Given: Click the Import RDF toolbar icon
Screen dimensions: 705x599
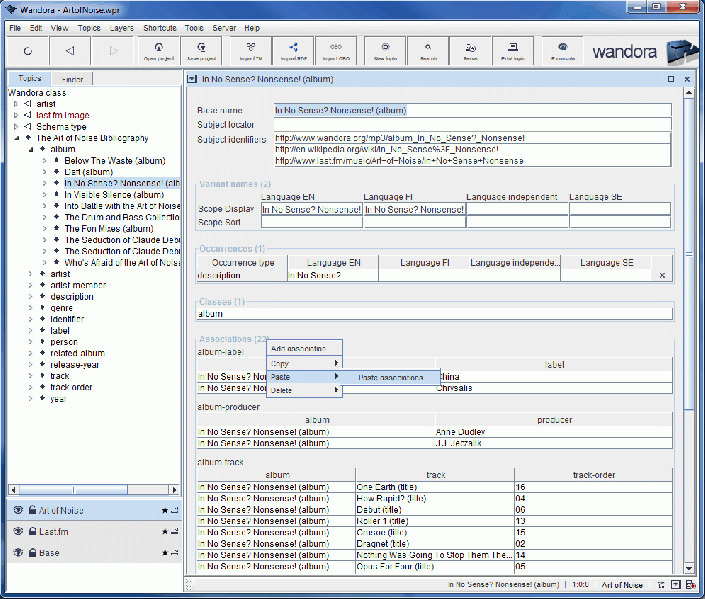Looking at the screenshot, I should click(292, 50).
